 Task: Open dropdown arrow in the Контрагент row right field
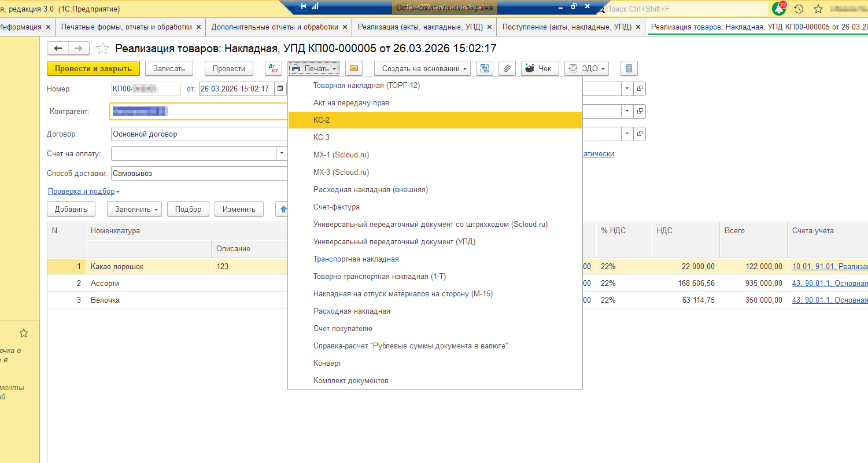click(627, 111)
